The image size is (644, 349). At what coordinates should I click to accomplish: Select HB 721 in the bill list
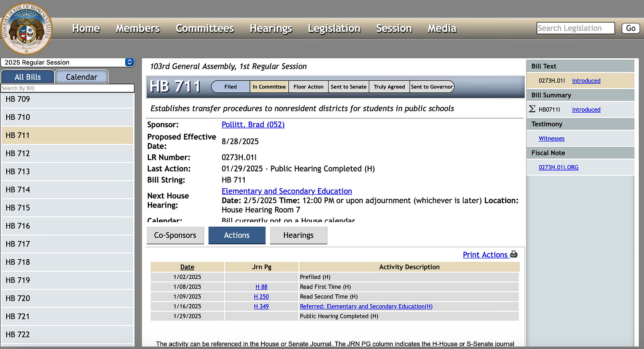(67, 317)
